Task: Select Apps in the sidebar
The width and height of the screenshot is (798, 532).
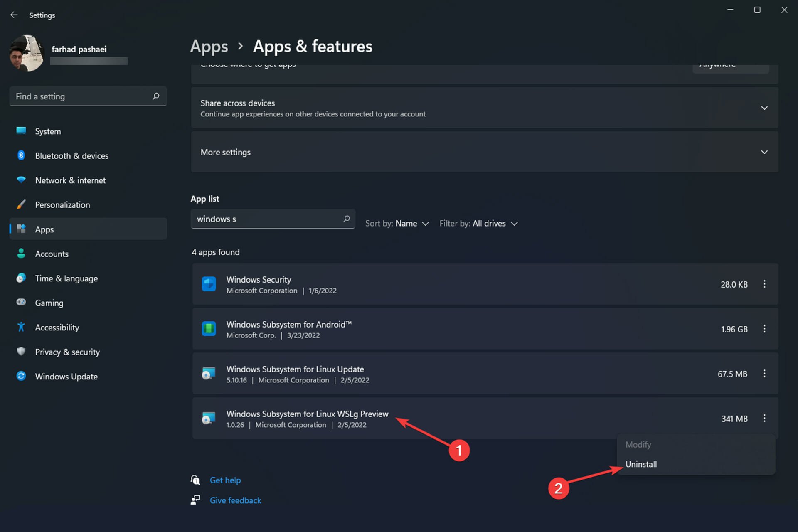Action: pyautogui.click(x=88, y=229)
